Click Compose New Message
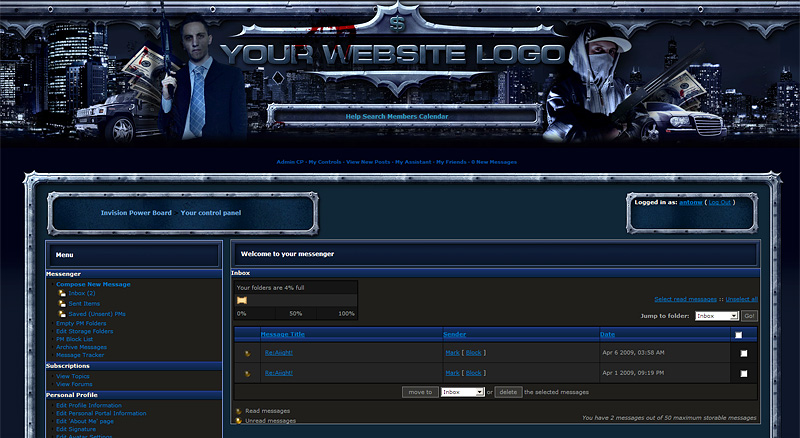The image size is (800, 438). click(93, 284)
